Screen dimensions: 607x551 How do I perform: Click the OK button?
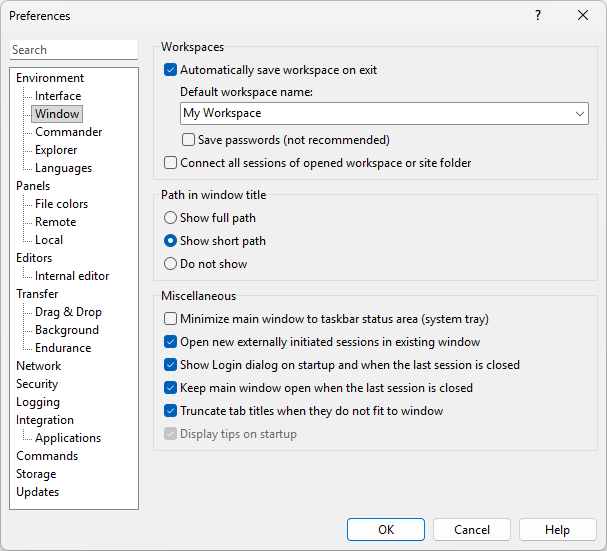pos(386,530)
